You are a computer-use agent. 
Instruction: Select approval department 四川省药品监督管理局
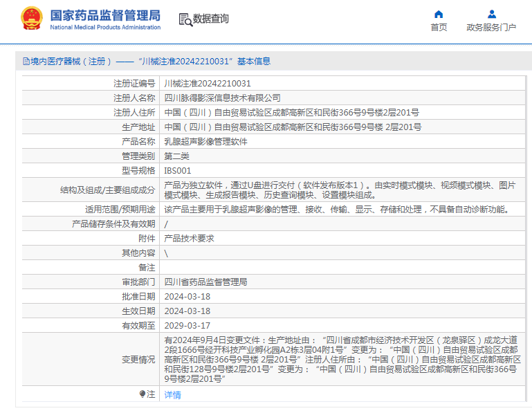pyautogui.click(x=205, y=282)
